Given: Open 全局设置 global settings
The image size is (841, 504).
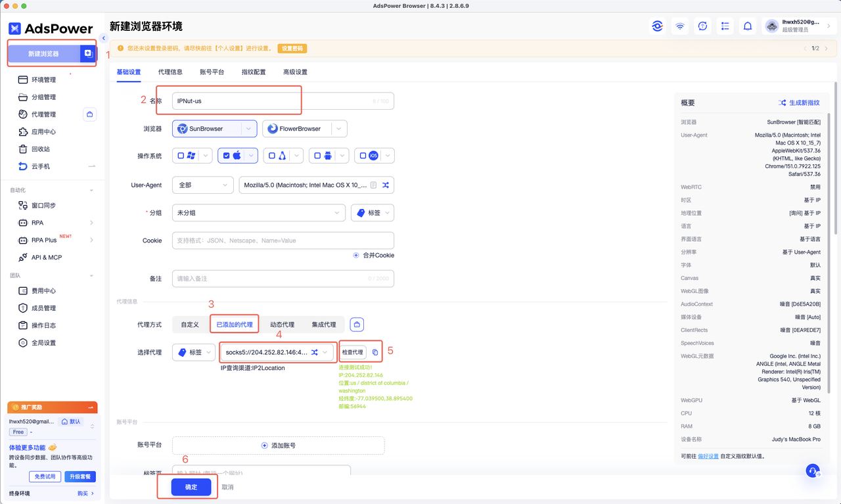Looking at the screenshot, I should 43,343.
